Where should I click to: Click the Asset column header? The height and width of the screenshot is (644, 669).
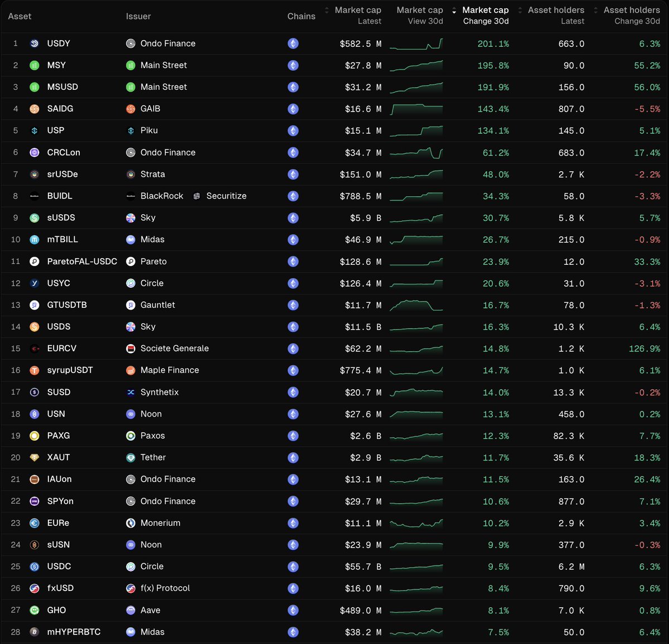click(x=20, y=16)
